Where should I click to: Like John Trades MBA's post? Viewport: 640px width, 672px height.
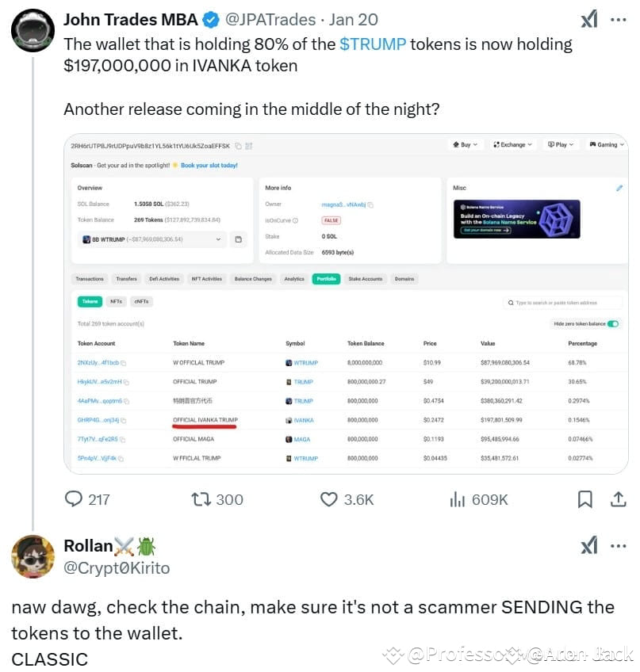coord(328,499)
